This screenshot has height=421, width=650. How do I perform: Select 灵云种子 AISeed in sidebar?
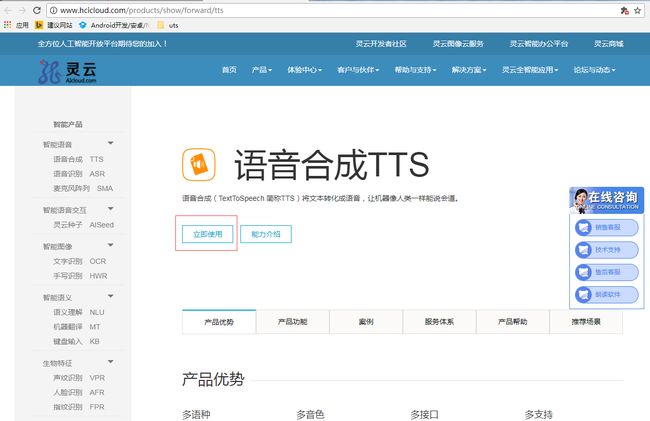83,225
